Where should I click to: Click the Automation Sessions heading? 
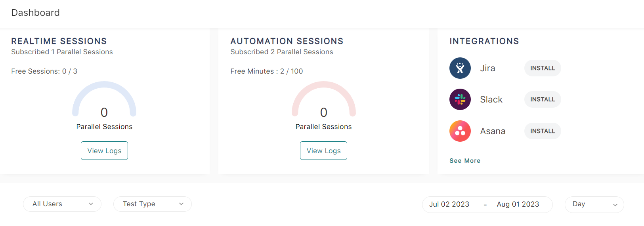287,41
